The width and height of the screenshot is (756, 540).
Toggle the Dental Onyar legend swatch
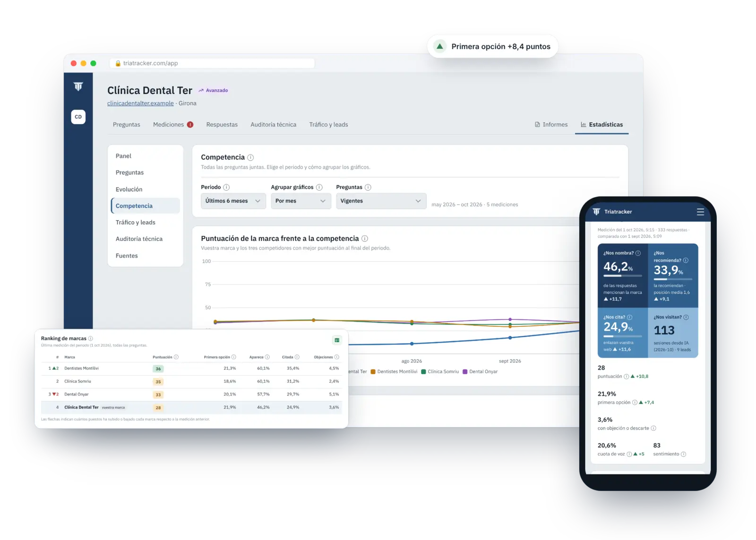coord(465,372)
